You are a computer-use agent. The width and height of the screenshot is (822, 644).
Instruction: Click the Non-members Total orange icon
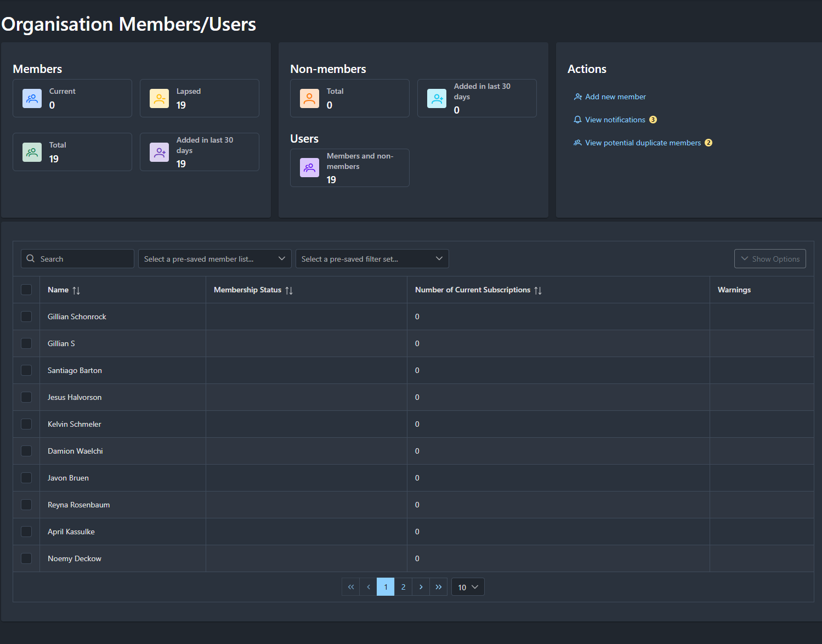click(x=309, y=99)
